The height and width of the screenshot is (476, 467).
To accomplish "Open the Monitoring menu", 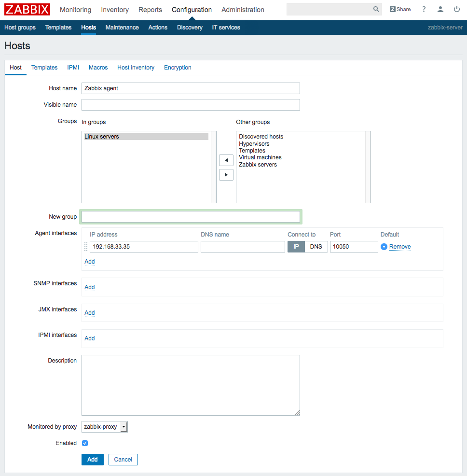I will point(76,10).
